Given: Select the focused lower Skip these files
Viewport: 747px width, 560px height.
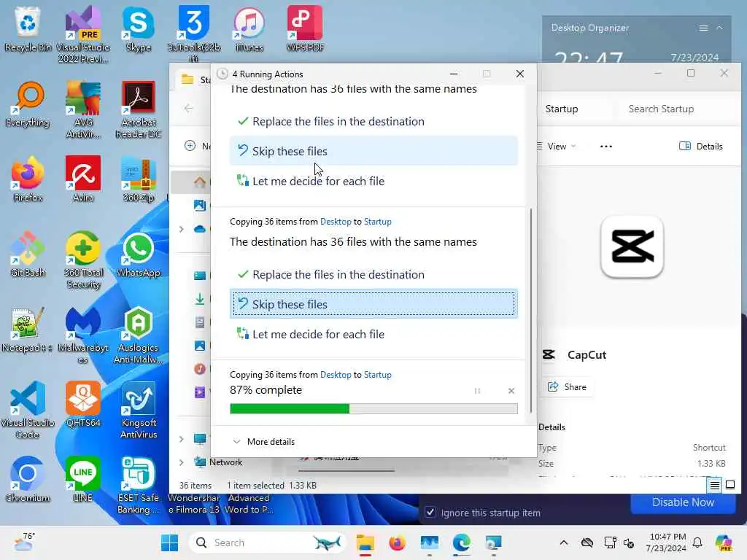Looking at the screenshot, I should click(x=373, y=304).
